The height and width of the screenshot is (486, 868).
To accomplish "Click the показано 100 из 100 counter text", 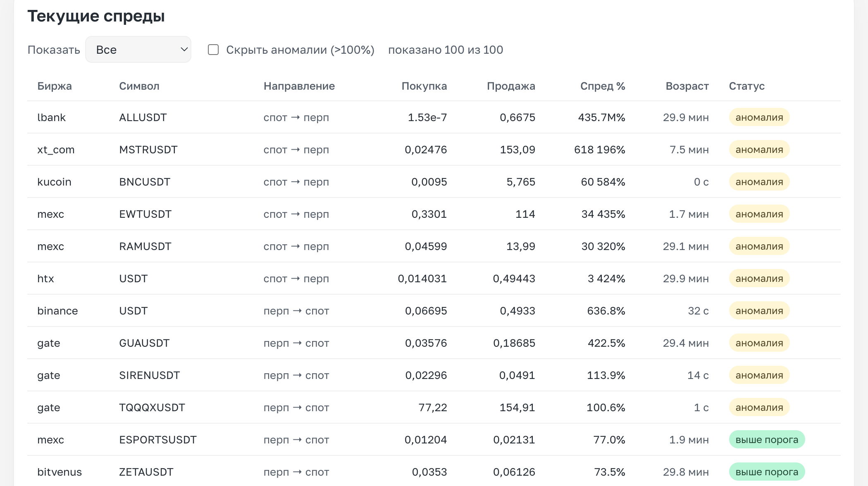I will 446,50.
